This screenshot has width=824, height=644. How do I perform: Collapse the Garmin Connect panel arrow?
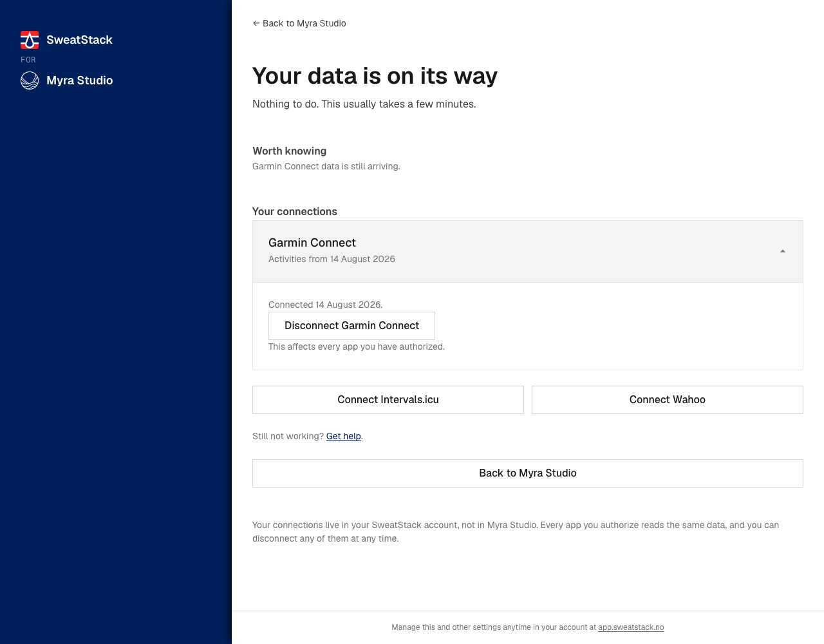point(783,251)
